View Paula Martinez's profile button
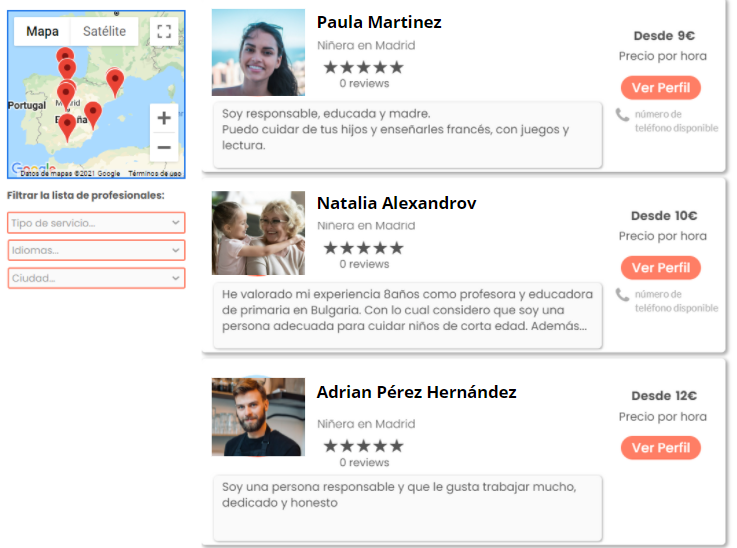Screen dimensions: 737x548 click(x=660, y=88)
